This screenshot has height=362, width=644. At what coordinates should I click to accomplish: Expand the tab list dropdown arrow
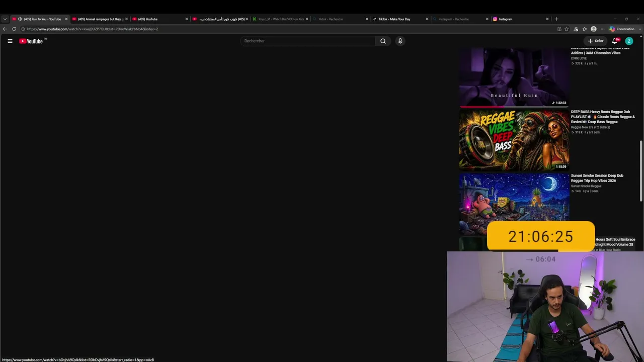pyautogui.click(x=5, y=19)
